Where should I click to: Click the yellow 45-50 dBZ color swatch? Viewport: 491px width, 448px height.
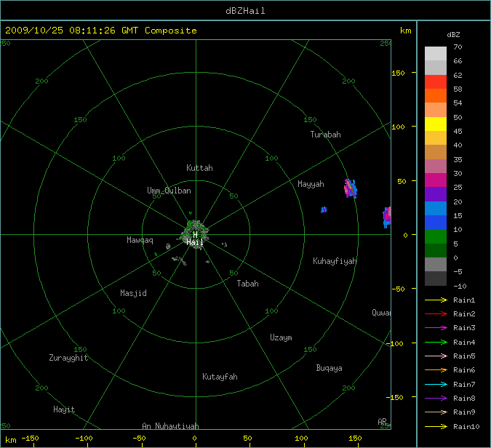436,124
